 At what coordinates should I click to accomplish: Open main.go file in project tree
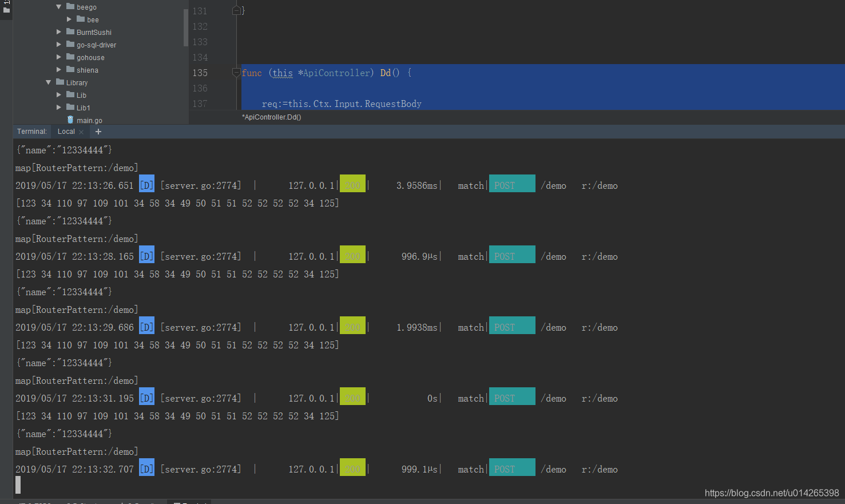(x=89, y=121)
